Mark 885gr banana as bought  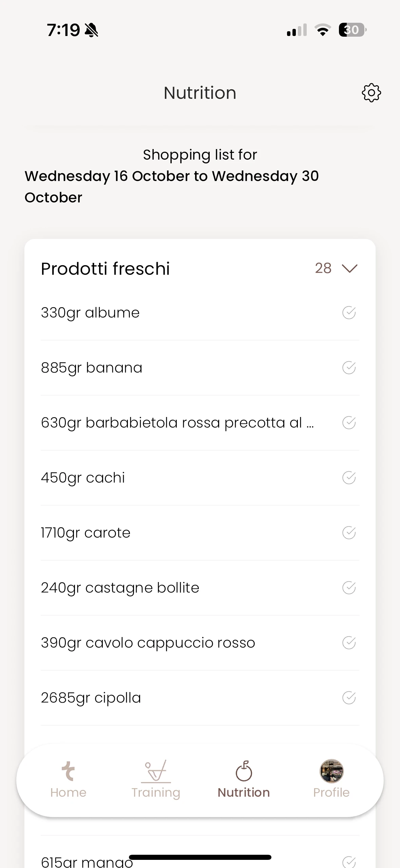pyautogui.click(x=349, y=368)
